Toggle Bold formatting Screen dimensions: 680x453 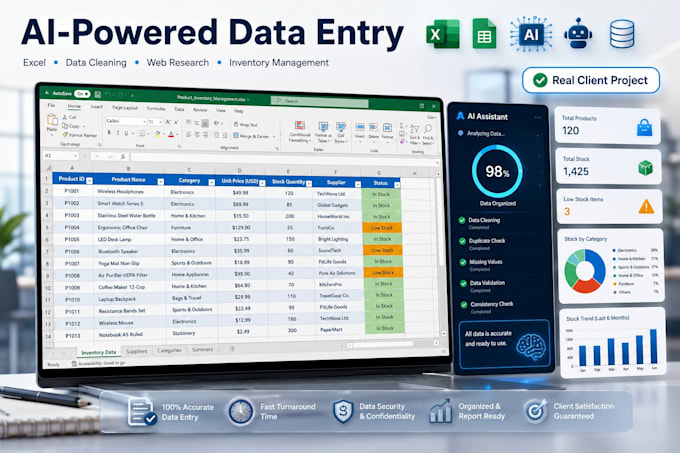[109, 133]
